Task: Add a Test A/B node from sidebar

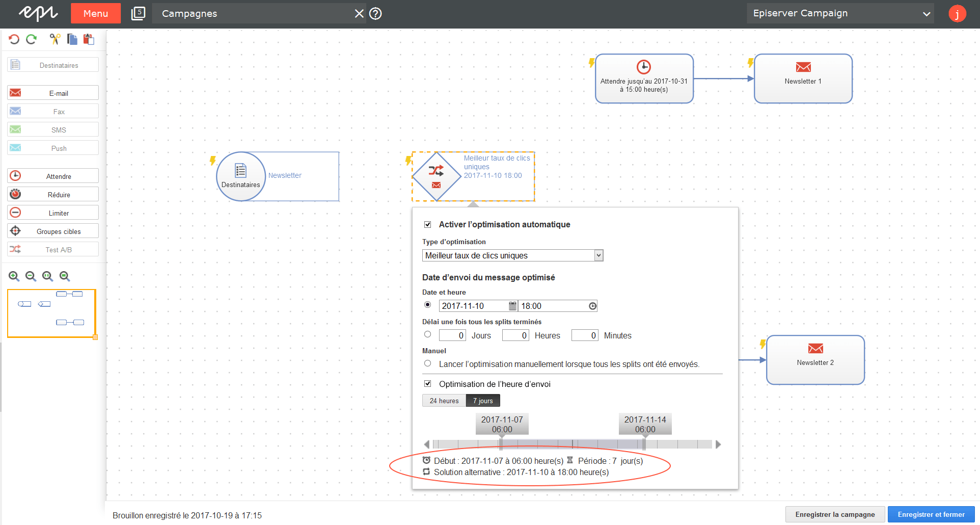Action: click(x=53, y=249)
